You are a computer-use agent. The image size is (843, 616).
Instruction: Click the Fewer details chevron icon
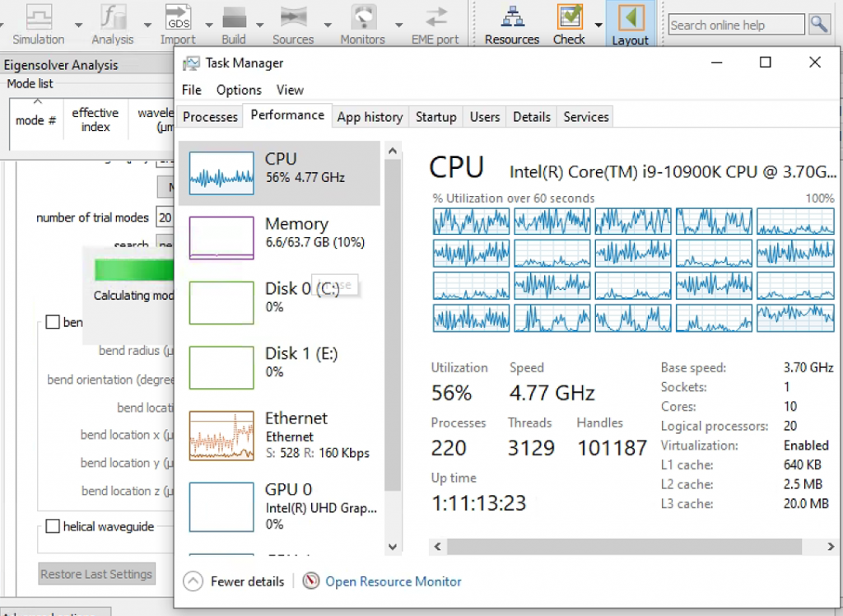pyautogui.click(x=193, y=581)
